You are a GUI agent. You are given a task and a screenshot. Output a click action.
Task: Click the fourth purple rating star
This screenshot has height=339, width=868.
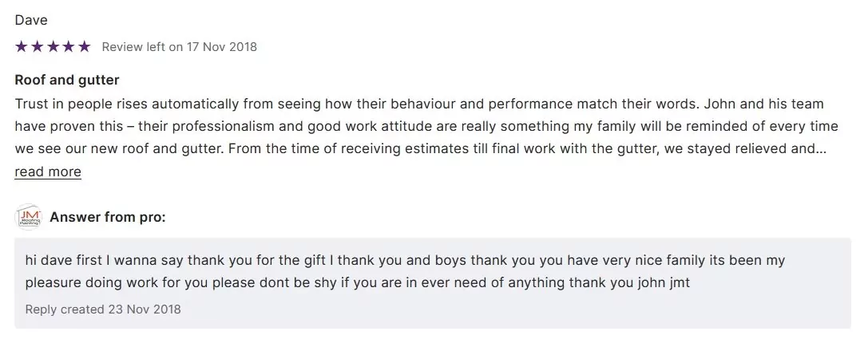[68, 47]
